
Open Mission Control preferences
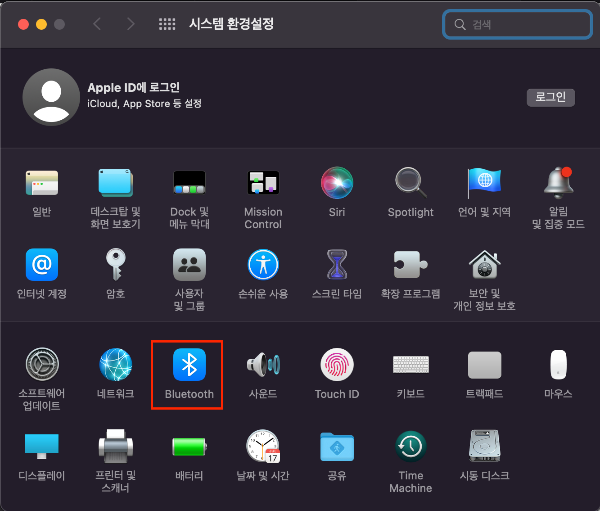(263, 183)
